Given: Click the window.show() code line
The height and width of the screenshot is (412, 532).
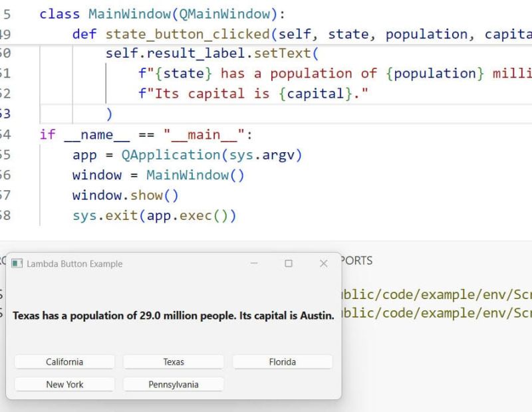Looking at the screenshot, I should pos(125,195).
